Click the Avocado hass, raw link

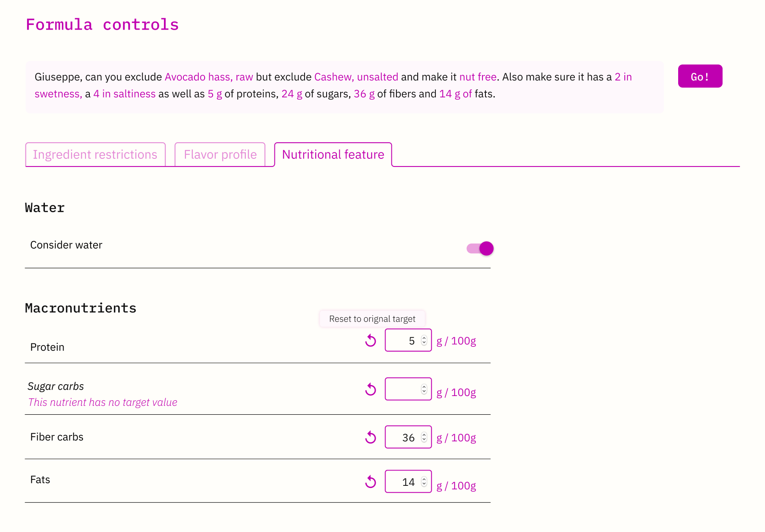pyautogui.click(x=209, y=77)
